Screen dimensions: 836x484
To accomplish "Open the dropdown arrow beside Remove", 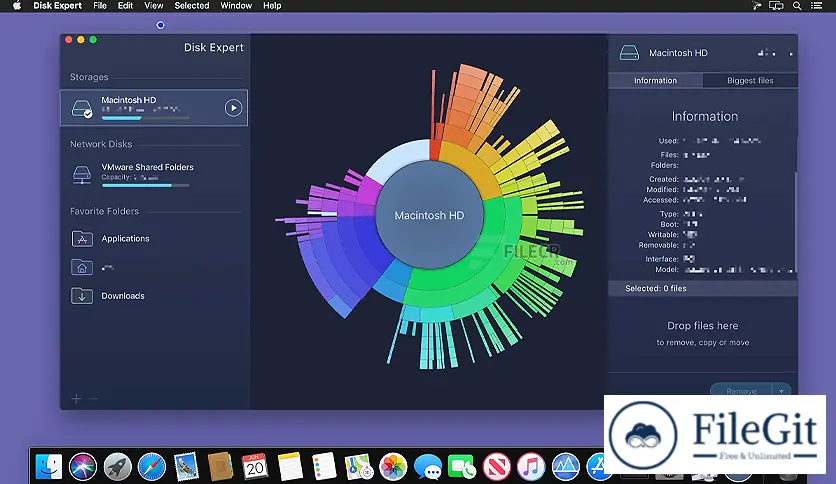I will 781,391.
